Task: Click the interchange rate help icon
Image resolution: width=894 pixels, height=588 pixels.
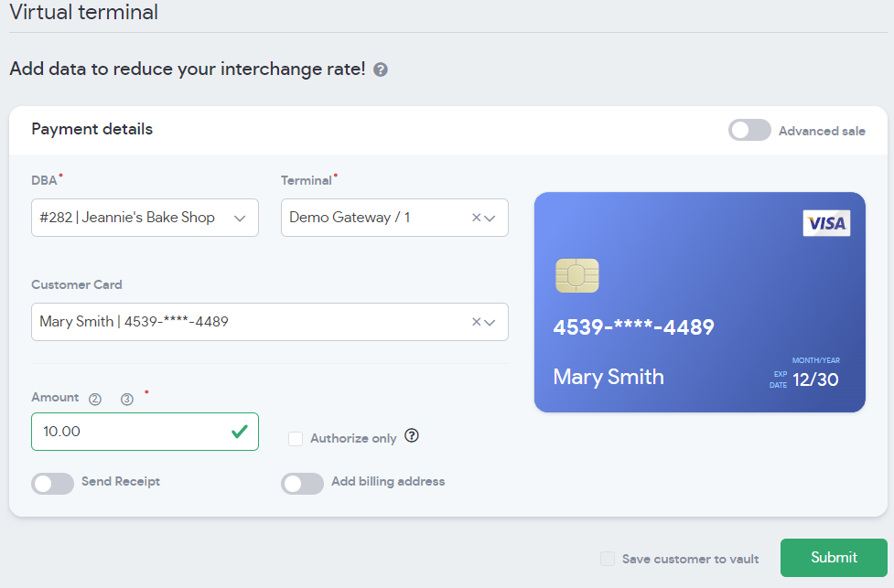Action: pos(381,69)
